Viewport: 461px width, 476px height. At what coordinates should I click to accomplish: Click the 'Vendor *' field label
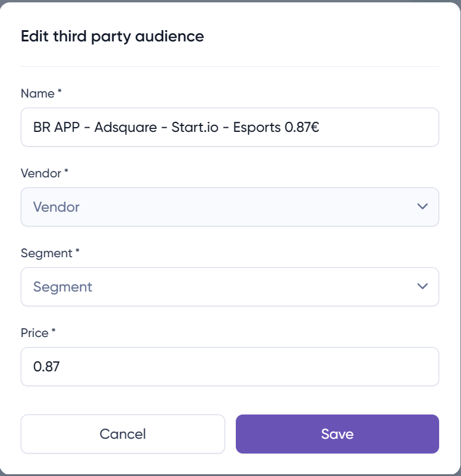coord(44,173)
